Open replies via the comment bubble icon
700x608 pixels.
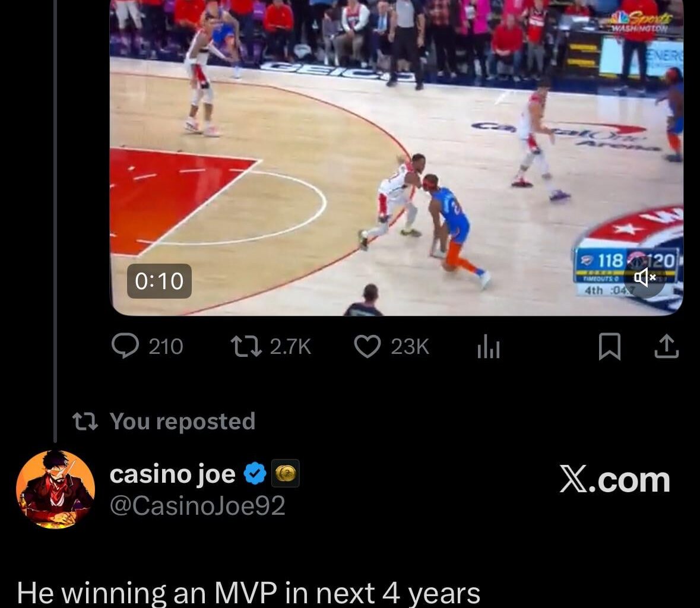tap(125, 346)
